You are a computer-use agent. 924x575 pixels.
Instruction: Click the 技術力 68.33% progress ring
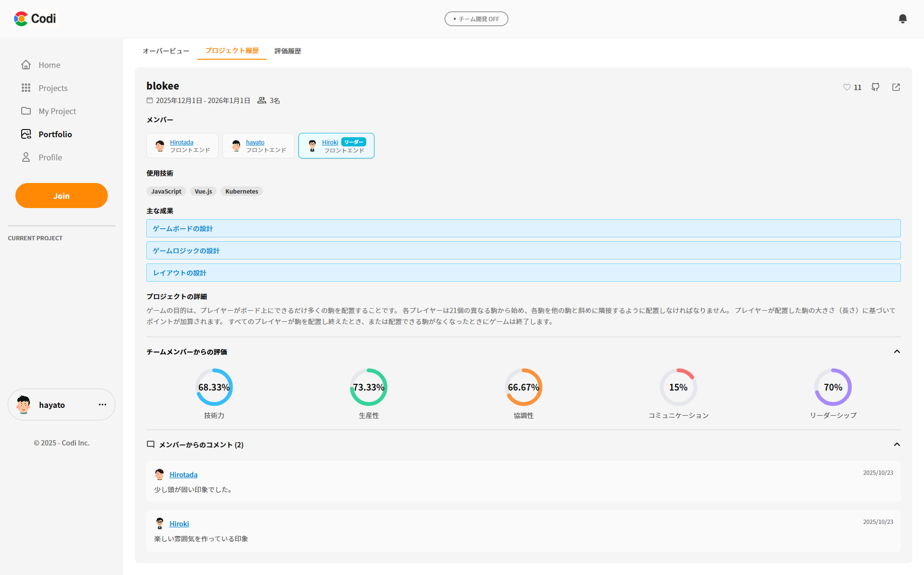214,387
